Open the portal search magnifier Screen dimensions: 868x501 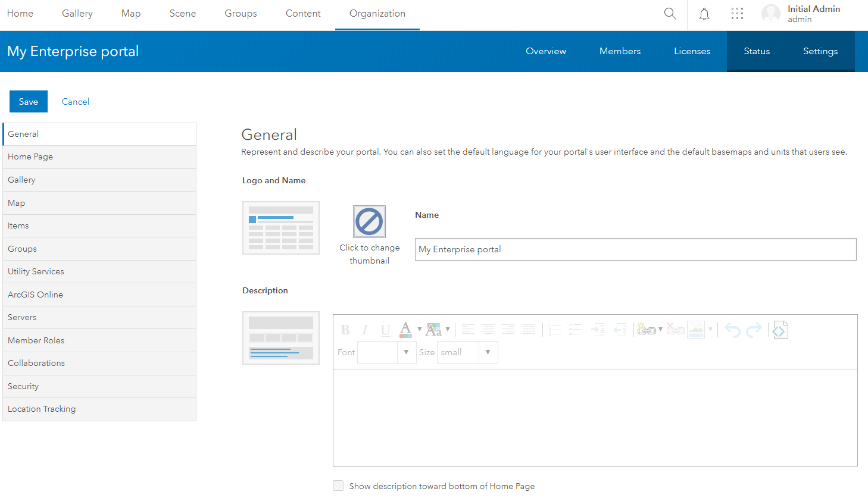click(x=670, y=14)
